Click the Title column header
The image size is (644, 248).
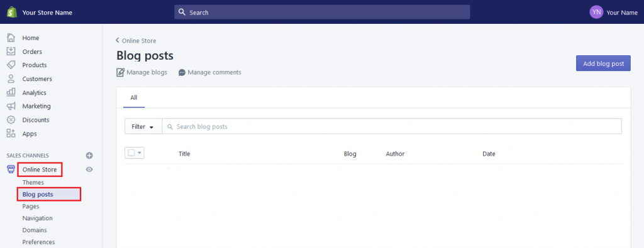click(x=184, y=154)
